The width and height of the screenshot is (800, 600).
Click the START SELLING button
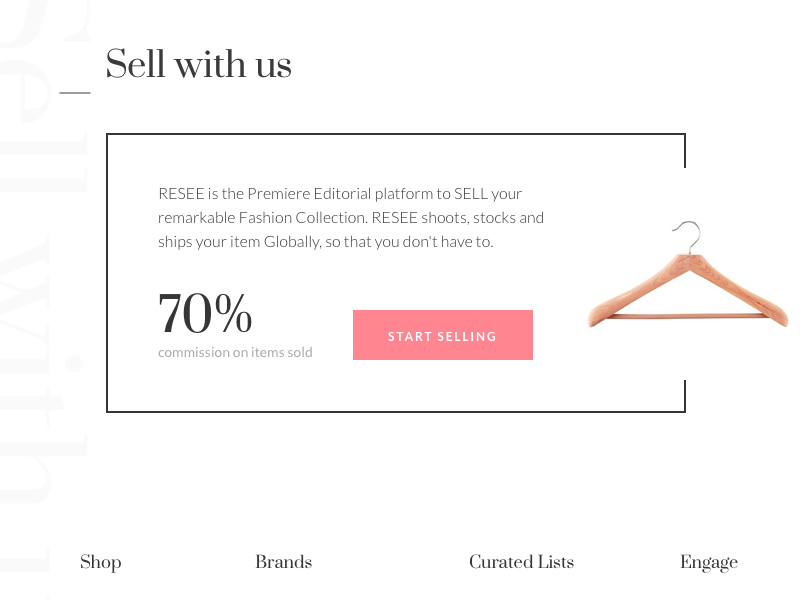[x=443, y=335]
